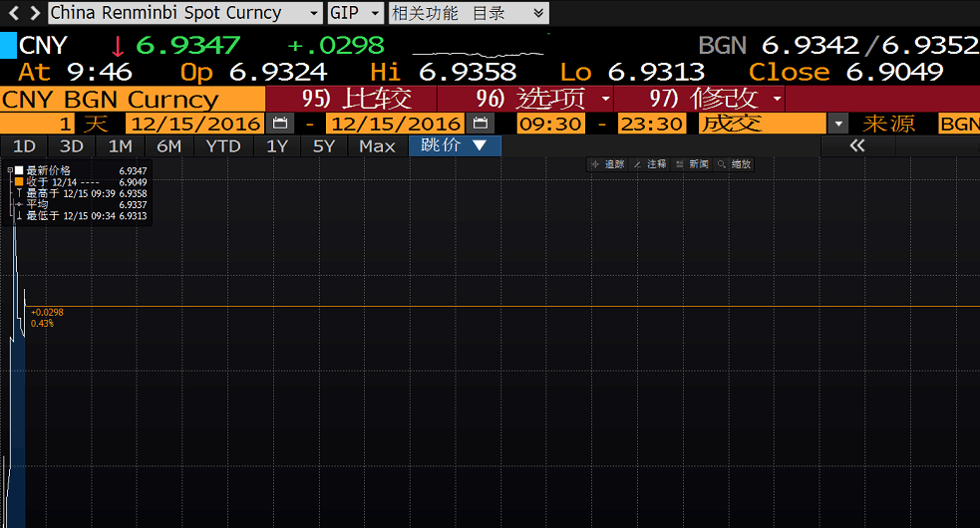Click the 95) 比较 compare button

pyautogui.click(x=352, y=99)
